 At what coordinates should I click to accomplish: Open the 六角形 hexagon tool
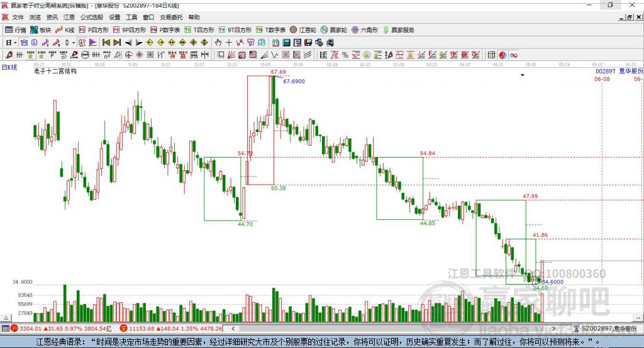click(365, 30)
